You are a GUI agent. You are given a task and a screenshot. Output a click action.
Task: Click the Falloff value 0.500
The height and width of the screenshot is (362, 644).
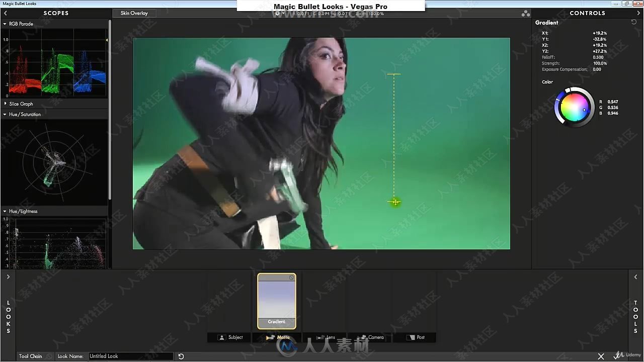click(x=598, y=57)
